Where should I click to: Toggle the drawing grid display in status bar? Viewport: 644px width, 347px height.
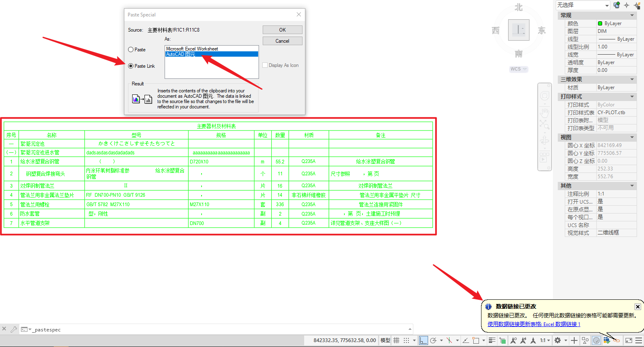[x=396, y=340]
